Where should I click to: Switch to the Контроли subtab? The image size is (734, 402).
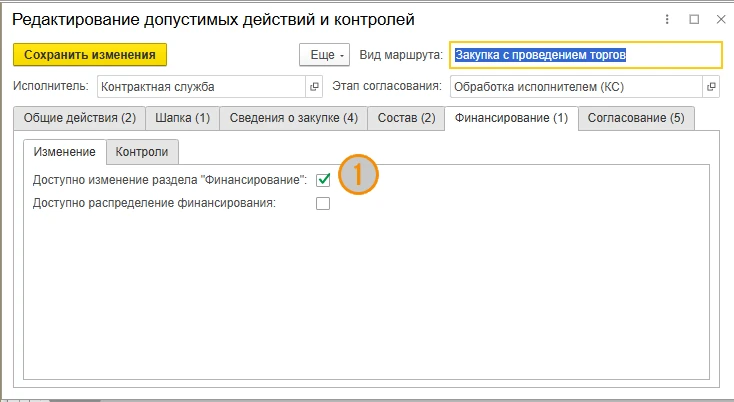tap(142, 152)
